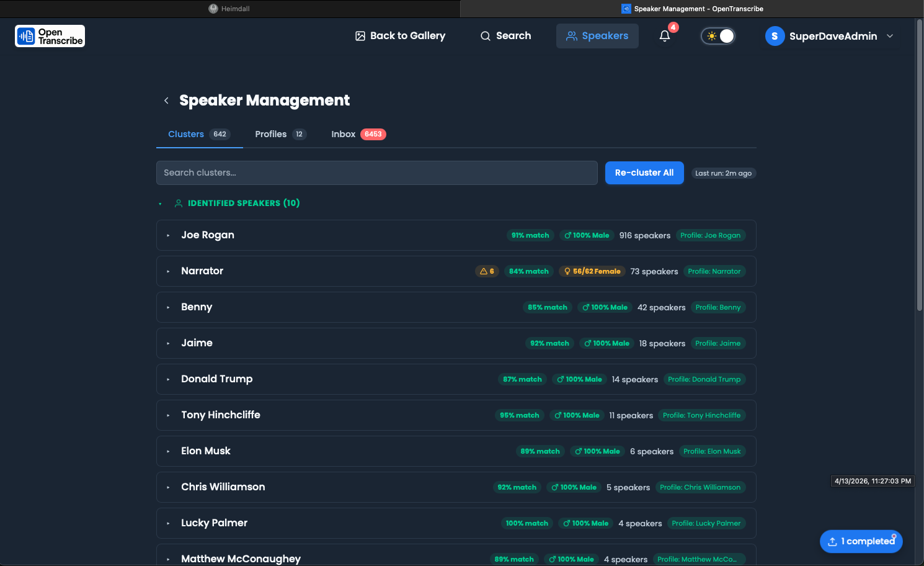
Task: Click 73 speakers count on Narrator row
Action: tap(654, 271)
